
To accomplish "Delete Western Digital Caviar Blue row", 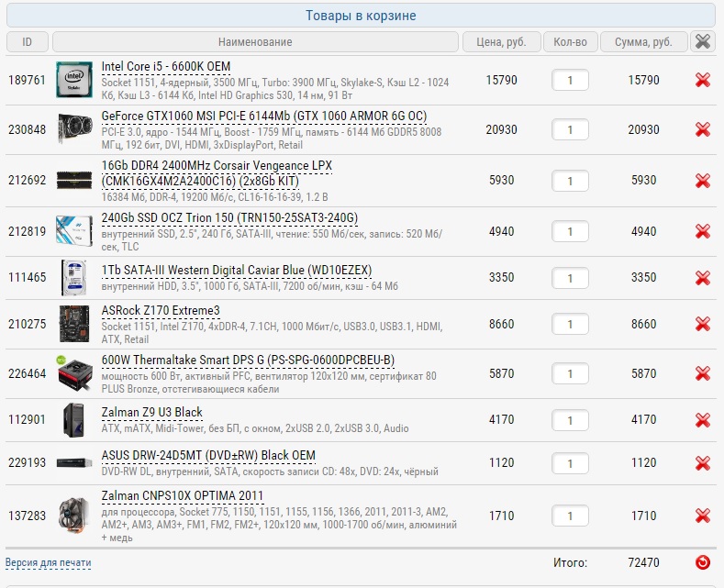I will [x=702, y=278].
